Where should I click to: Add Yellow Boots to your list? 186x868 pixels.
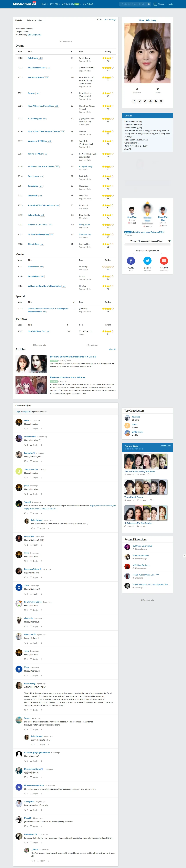click(43, 215)
